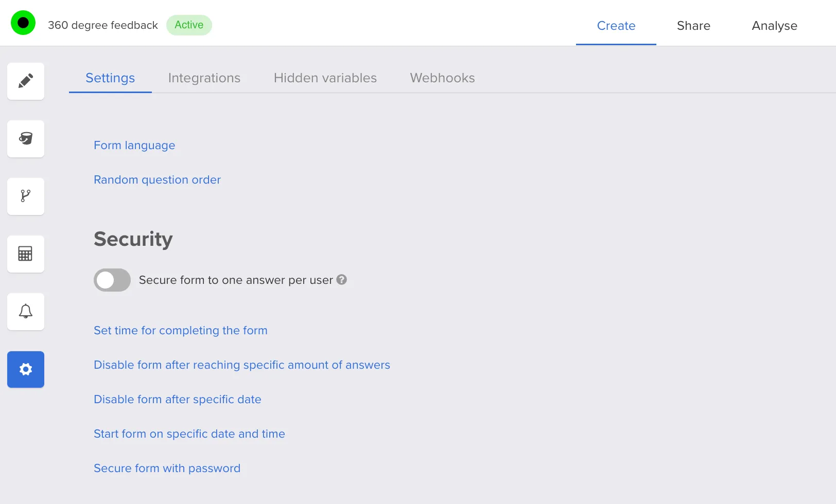This screenshot has width=836, height=504.
Task: Click the help question mark icon
Action: [342, 280]
